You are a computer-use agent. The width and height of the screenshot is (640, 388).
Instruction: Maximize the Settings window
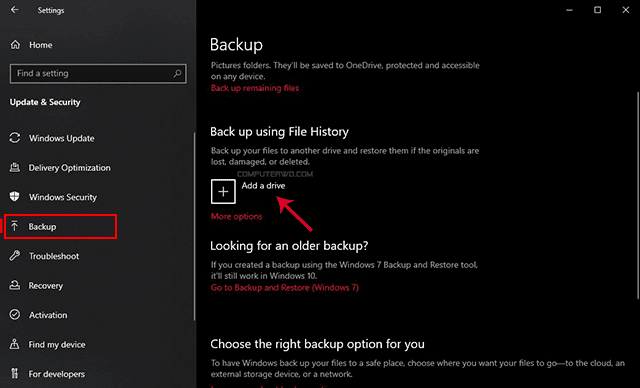(598, 10)
